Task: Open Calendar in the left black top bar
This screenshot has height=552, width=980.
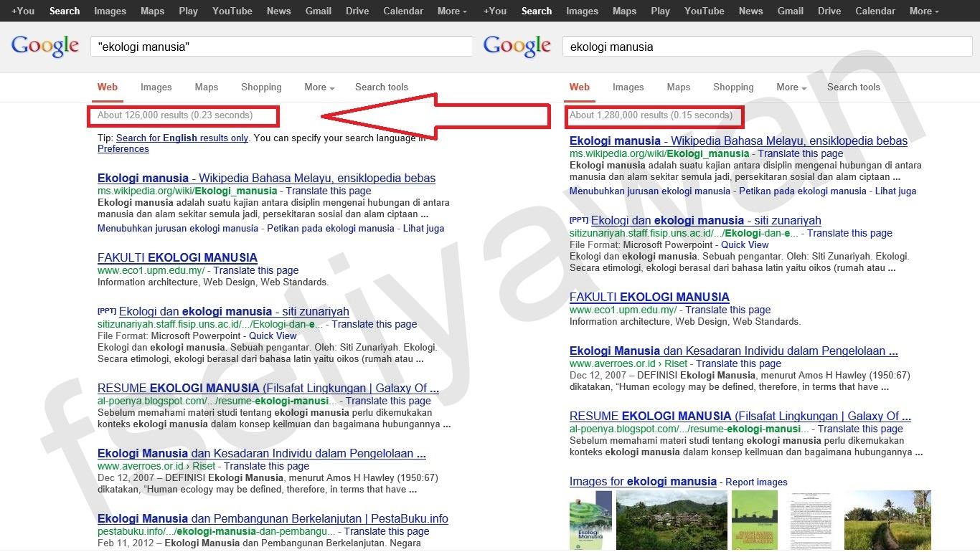Action: coord(403,11)
